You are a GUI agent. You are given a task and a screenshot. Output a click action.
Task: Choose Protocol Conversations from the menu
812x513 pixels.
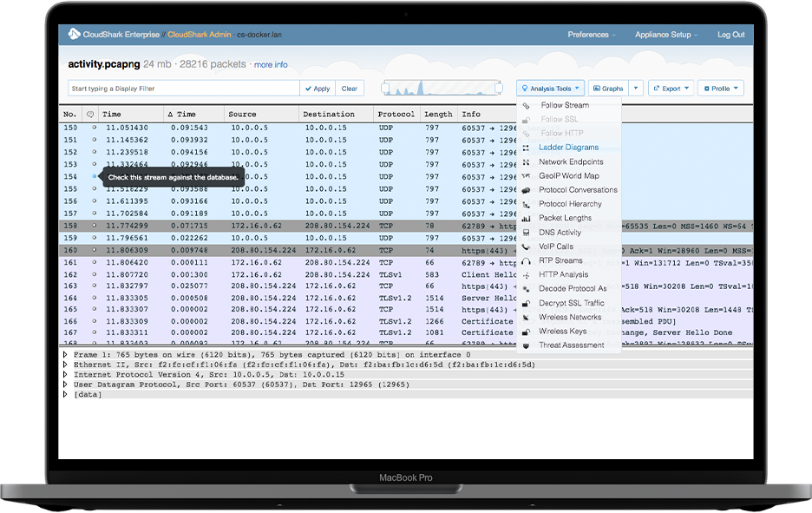(578, 189)
